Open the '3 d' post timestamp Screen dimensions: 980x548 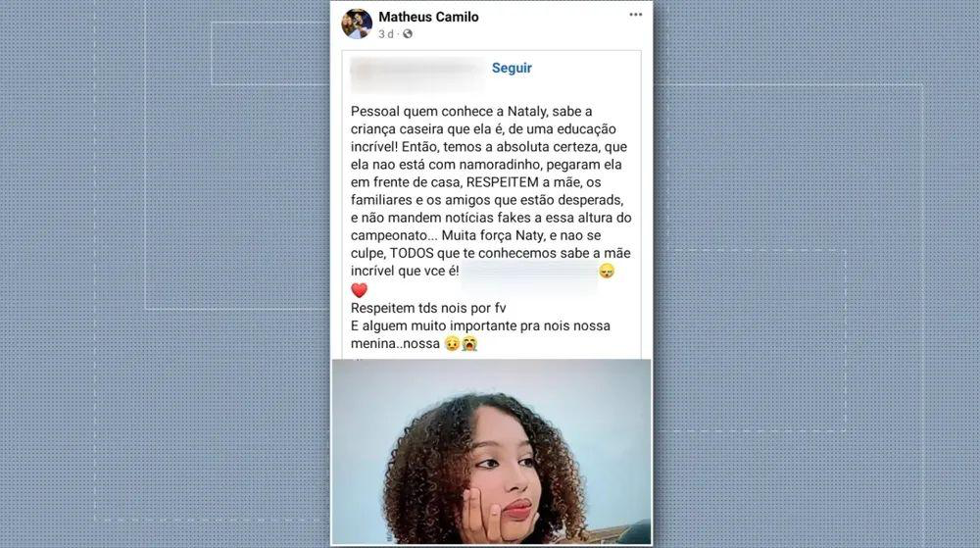[x=385, y=33]
